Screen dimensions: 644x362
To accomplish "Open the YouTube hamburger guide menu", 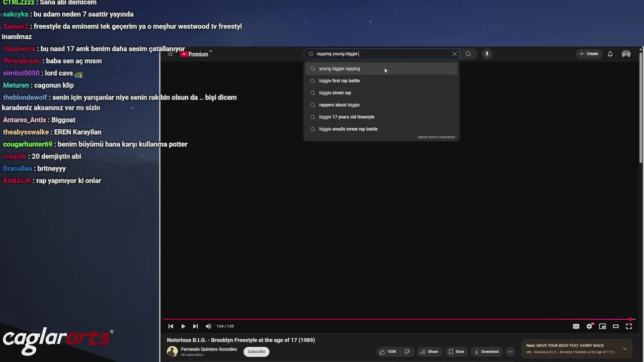I will [170, 54].
